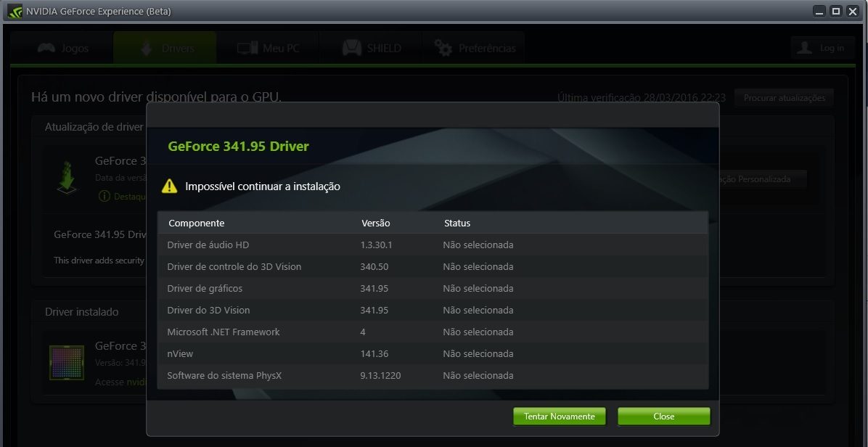This screenshot has width=868, height=447.
Task: Select Driver de controle do 3D Vision row
Action: tap(433, 266)
